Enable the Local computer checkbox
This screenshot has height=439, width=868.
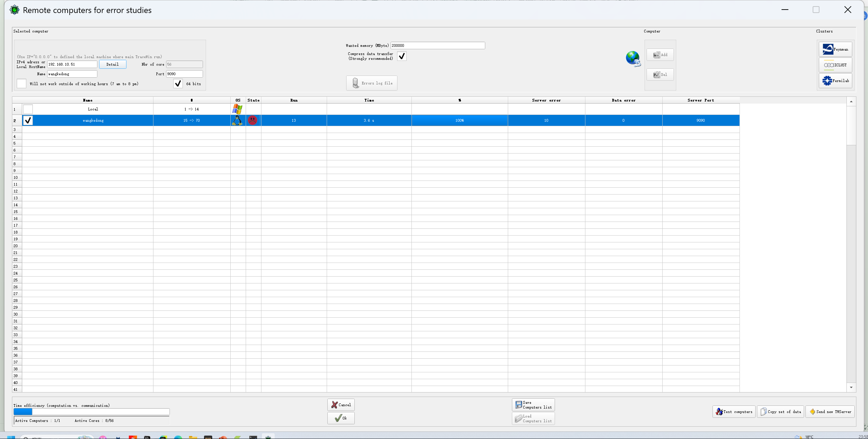[28, 109]
